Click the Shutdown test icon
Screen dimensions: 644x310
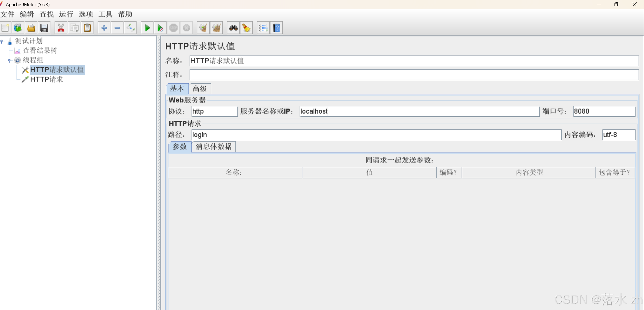(x=186, y=28)
